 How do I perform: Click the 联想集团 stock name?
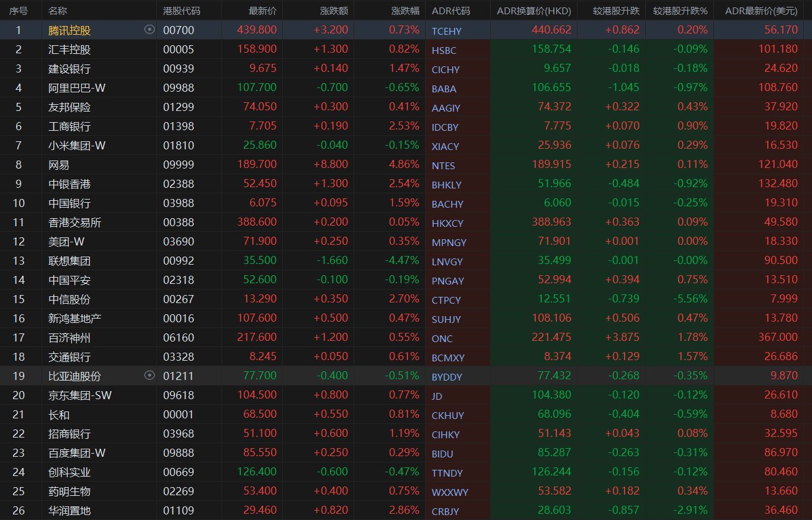point(69,260)
